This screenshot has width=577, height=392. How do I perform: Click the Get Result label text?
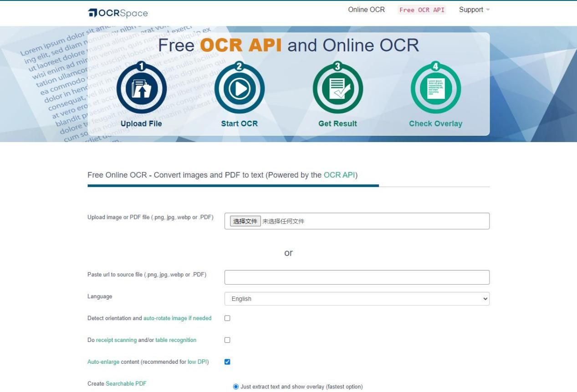pyautogui.click(x=337, y=124)
